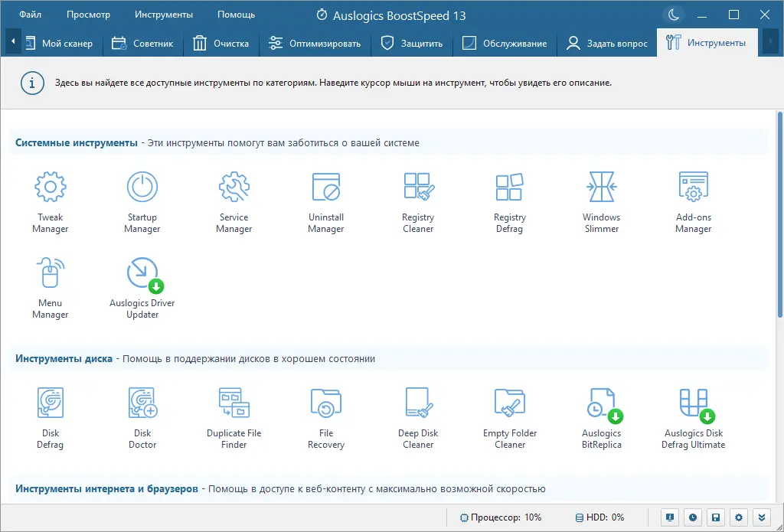Screen dimensions: 784x532
Task: Launch Startup Manager
Action: [142, 202]
